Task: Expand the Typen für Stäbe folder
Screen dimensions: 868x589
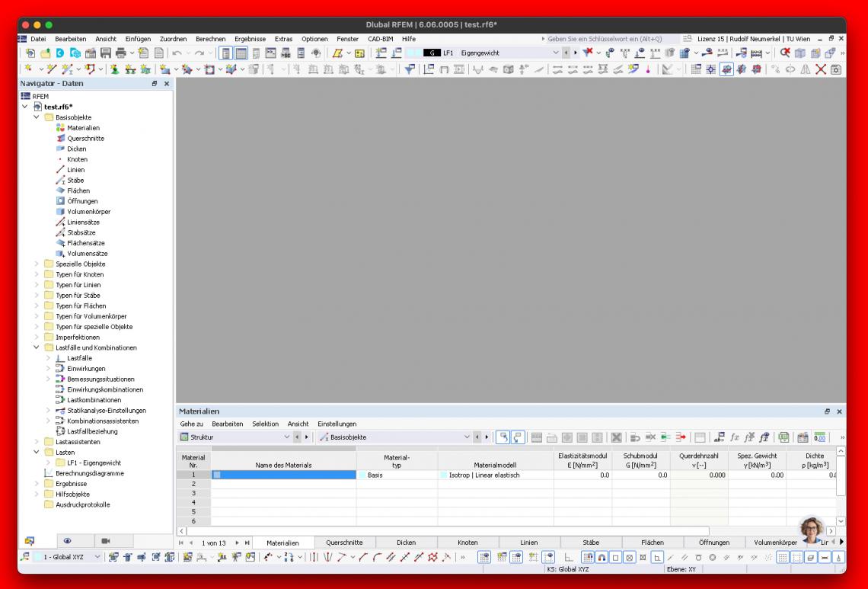Action: (37, 296)
